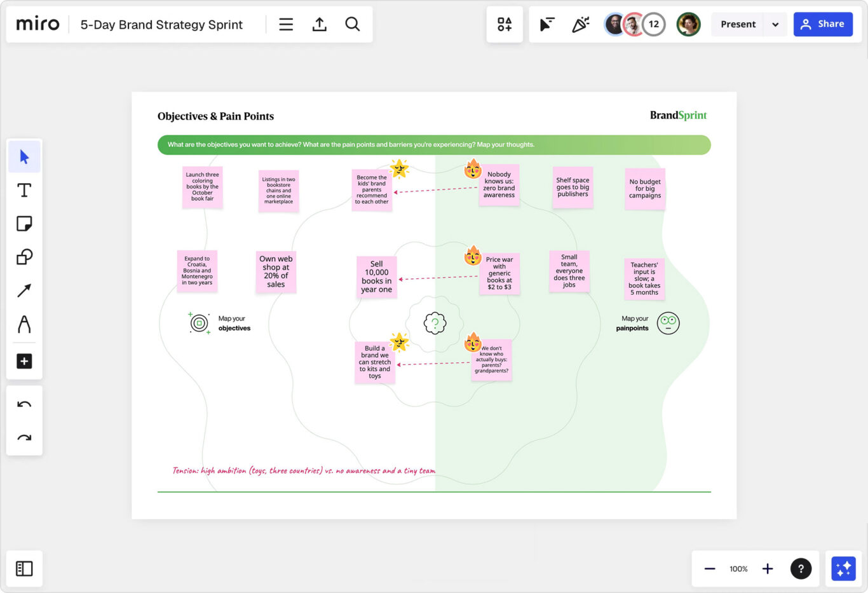Select the 'Small team, everyone does three jobs' note
Screen dimensions: 868x593
(x=569, y=271)
